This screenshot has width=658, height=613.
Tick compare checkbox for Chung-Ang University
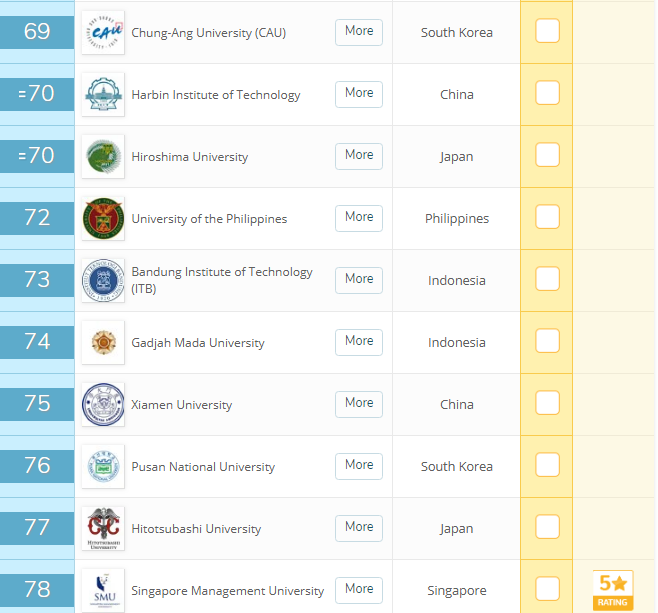547,31
